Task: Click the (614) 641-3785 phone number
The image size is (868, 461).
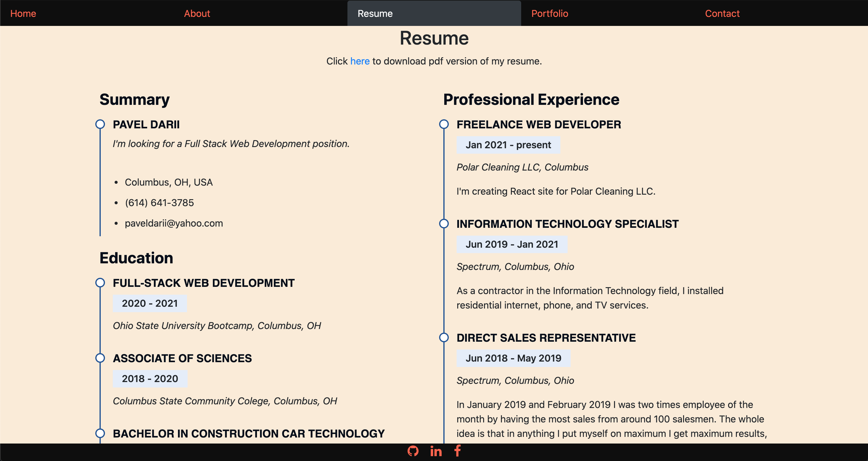Action: (159, 203)
